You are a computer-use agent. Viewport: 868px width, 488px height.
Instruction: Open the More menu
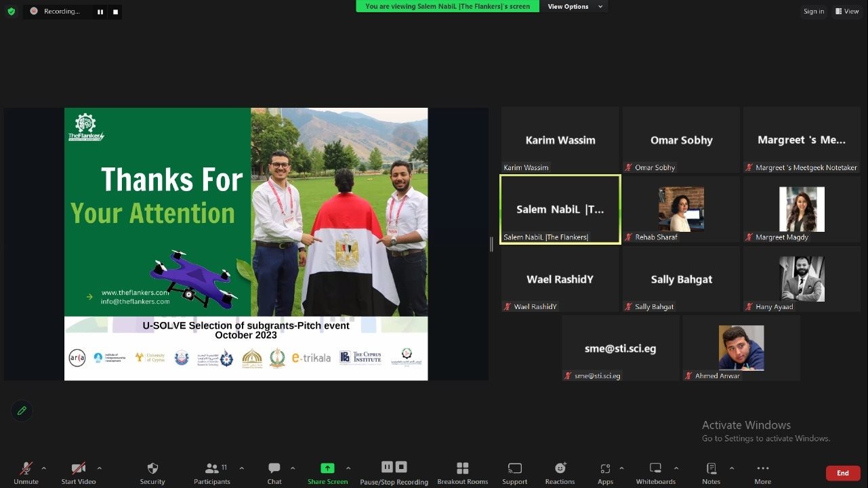[x=762, y=468]
